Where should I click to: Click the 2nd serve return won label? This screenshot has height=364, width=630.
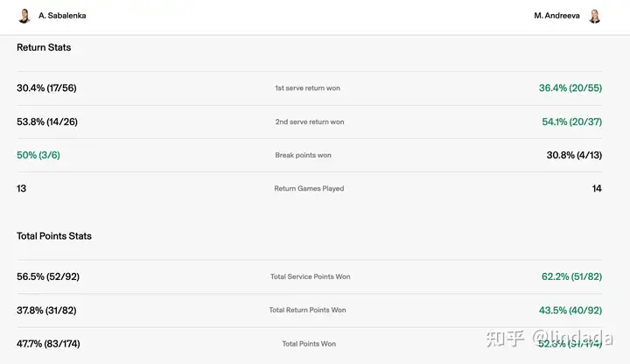[310, 122]
